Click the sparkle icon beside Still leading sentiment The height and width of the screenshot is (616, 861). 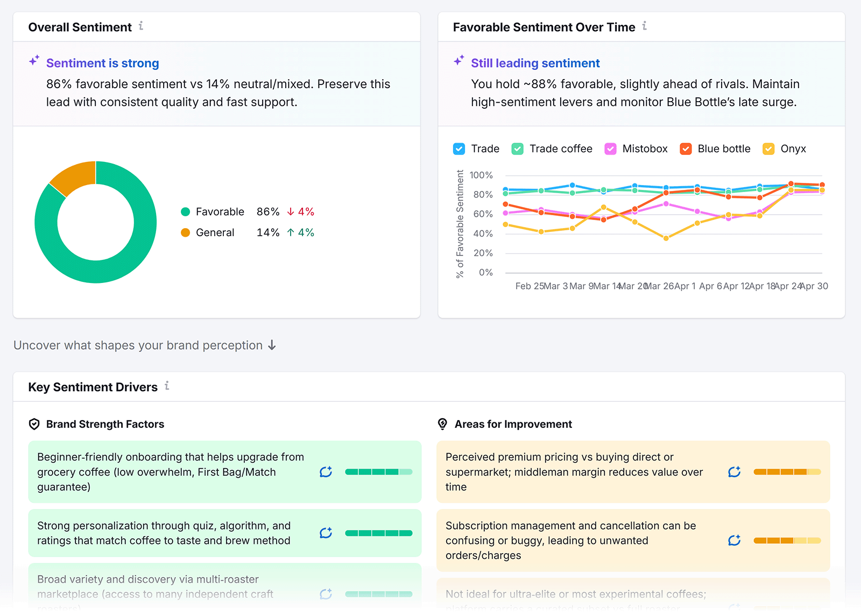point(458,60)
